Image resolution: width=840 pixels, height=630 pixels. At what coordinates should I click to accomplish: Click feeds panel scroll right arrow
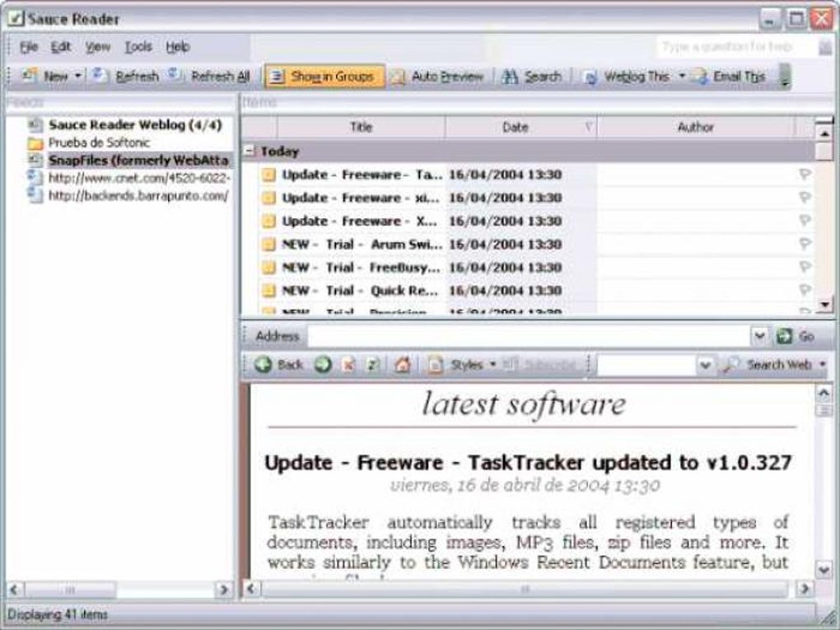click(x=223, y=590)
